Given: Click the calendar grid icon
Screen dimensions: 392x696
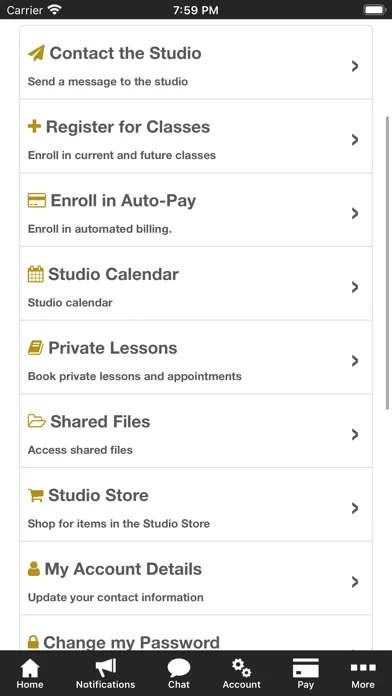Looking at the screenshot, I should tap(36, 274).
